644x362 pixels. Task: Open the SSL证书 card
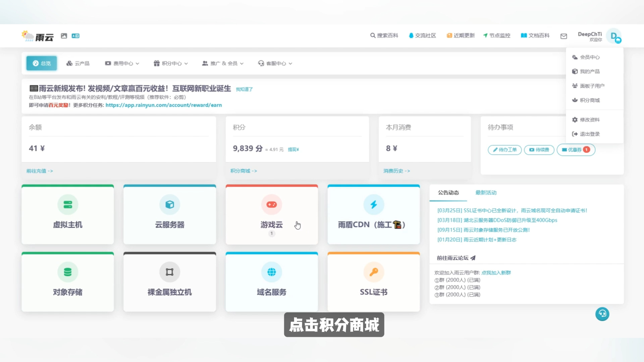pyautogui.click(x=374, y=282)
